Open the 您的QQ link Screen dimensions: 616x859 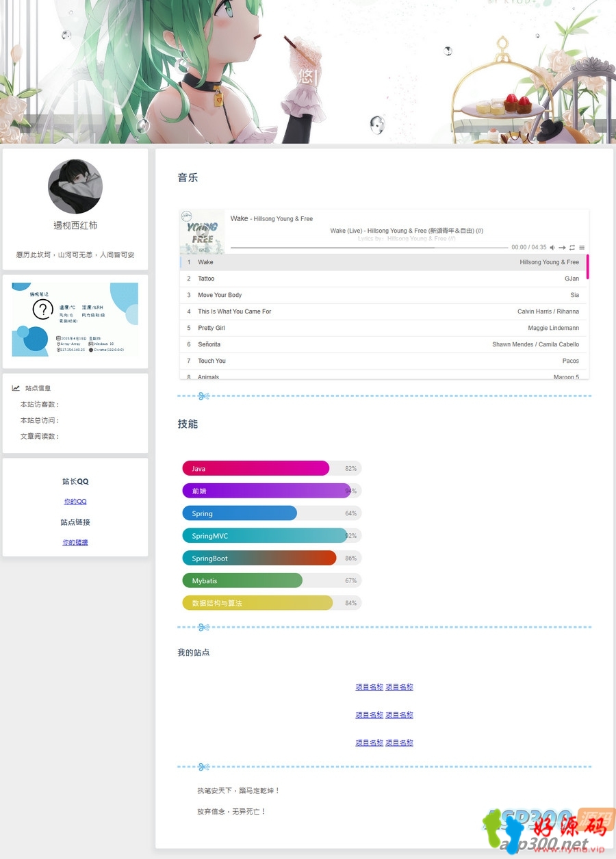point(75,502)
